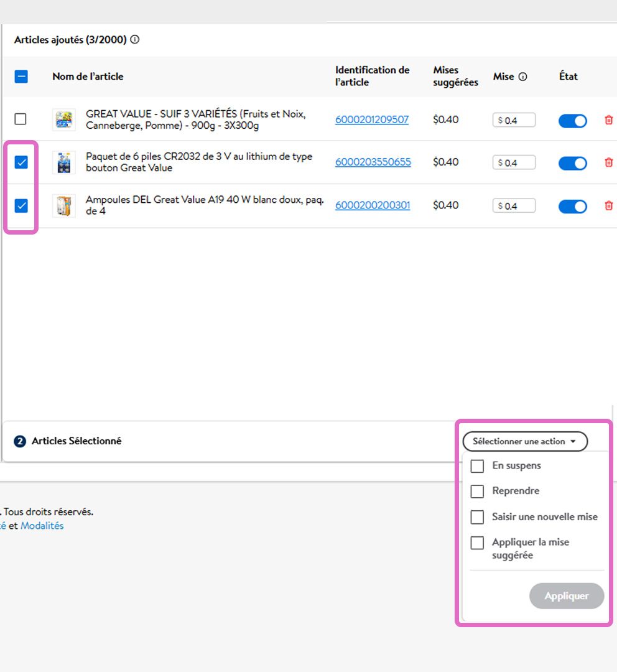Screen dimensions: 617x672
Task: Uncheck the CR2032 piles row checkbox
Action: (x=21, y=162)
